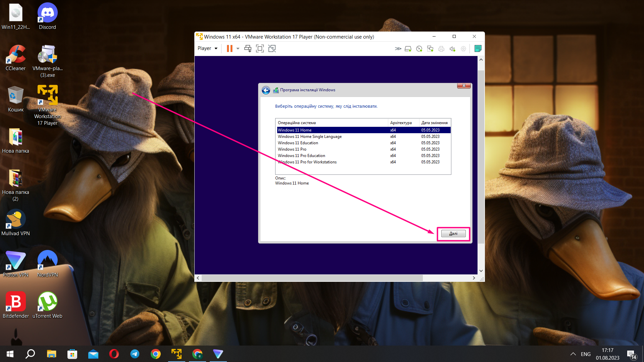
Task: Open the CCleaner desktop shortcut
Action: pyautogui.click(x=15, y=58)
